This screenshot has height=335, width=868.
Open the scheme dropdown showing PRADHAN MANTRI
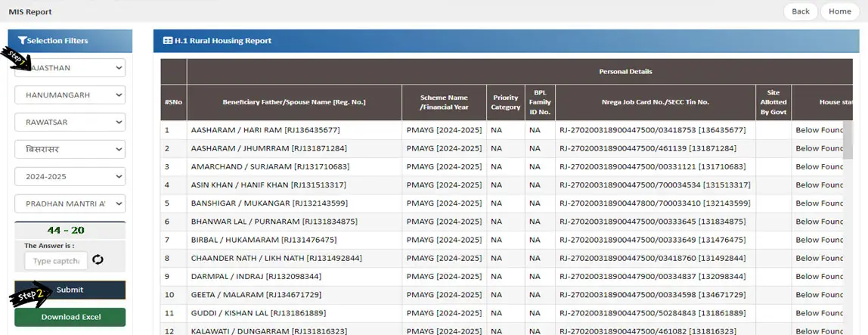coord(70,204)
